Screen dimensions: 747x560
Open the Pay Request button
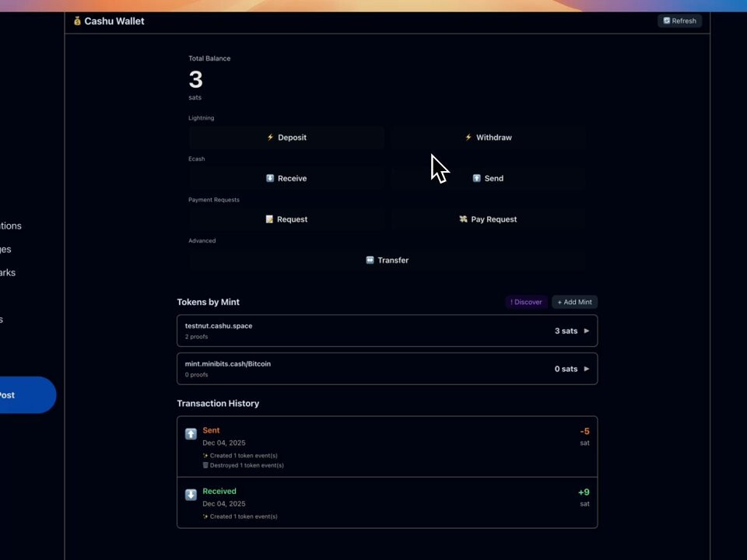pyautogui.click(x=489, y=219)
